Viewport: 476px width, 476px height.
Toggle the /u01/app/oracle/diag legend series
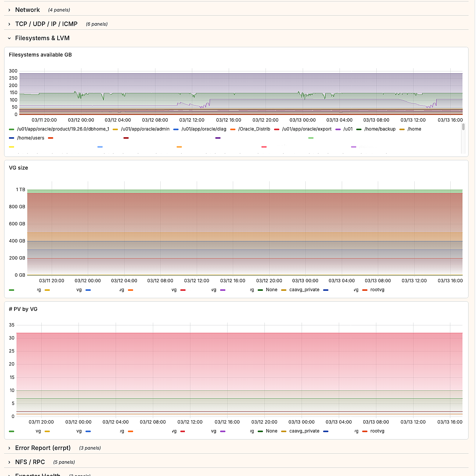pos(204,129)
